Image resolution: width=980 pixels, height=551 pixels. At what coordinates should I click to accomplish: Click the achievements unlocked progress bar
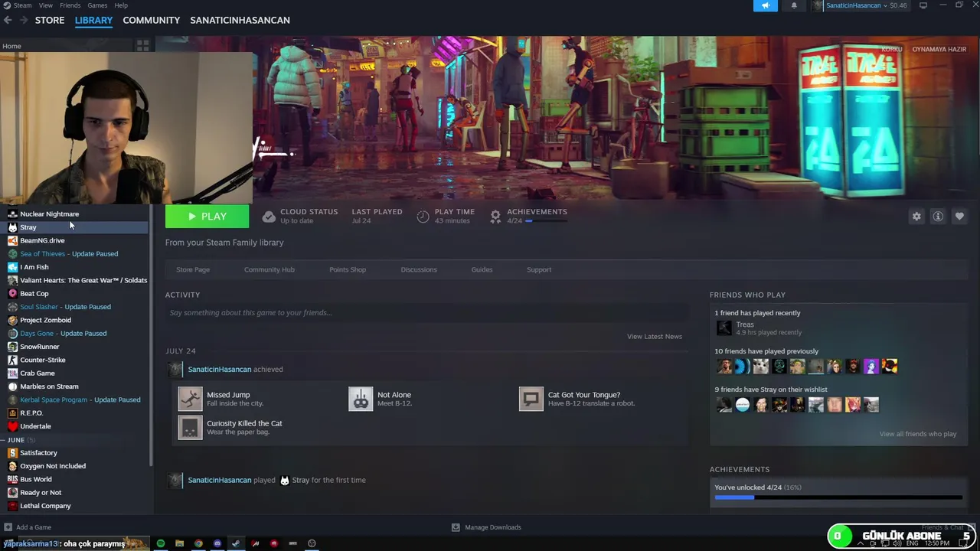click(x=838, y=497)
